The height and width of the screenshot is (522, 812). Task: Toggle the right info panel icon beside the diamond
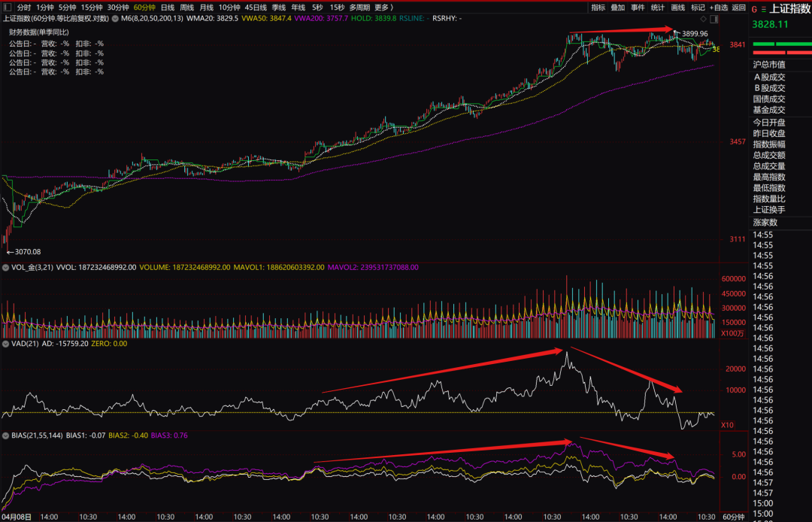[714, 19]
